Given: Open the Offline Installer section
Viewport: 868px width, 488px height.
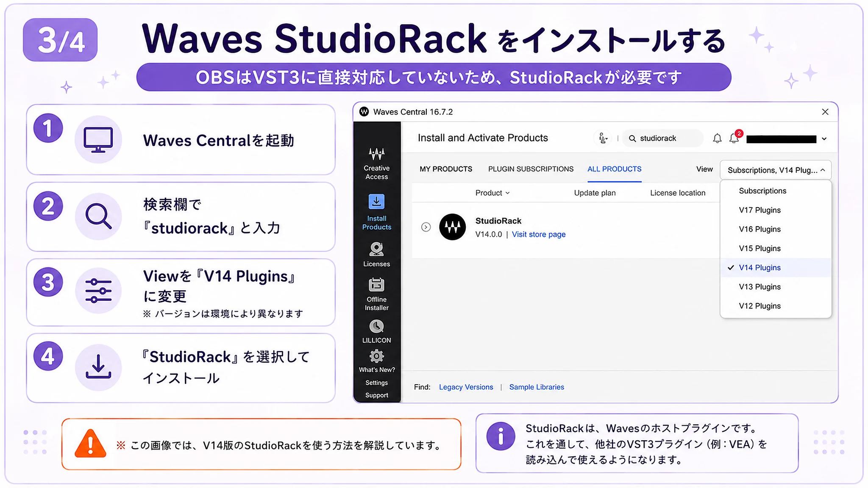Looking at the screenshot, I should [x=376, y=294].
